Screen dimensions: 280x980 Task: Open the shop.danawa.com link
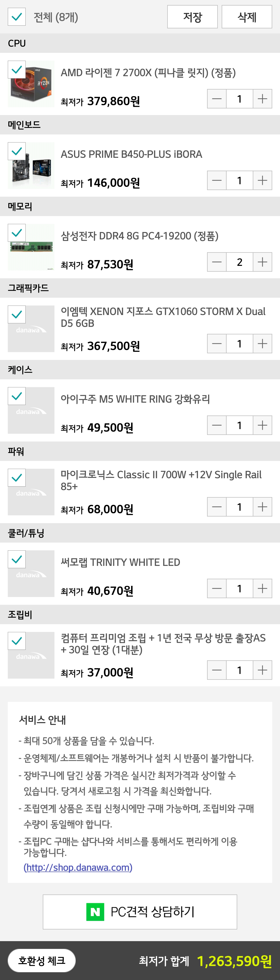(78, 868)
